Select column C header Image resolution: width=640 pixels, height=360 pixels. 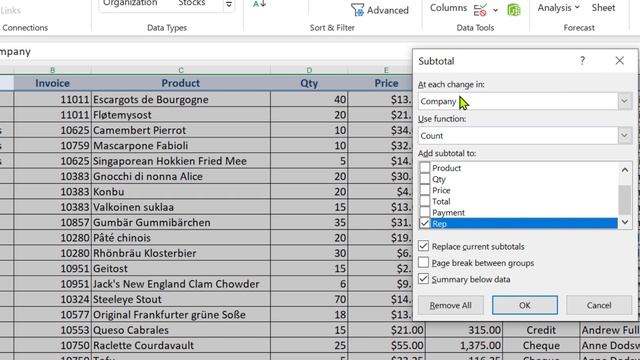(x=181, y=70)
